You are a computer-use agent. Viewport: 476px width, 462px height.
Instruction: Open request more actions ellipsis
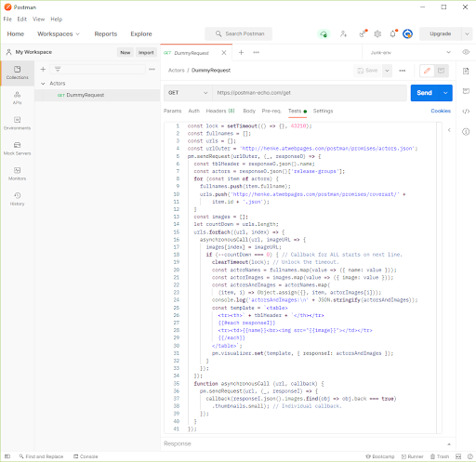[403, 71]
